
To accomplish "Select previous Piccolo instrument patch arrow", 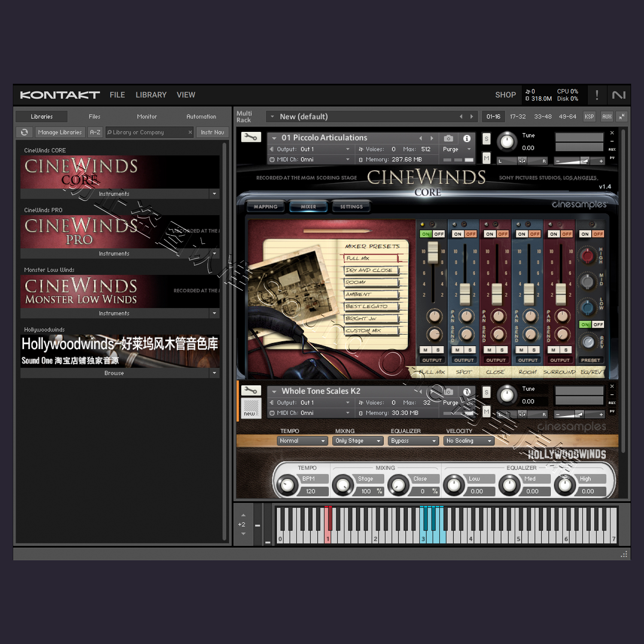I will [421, 138].
